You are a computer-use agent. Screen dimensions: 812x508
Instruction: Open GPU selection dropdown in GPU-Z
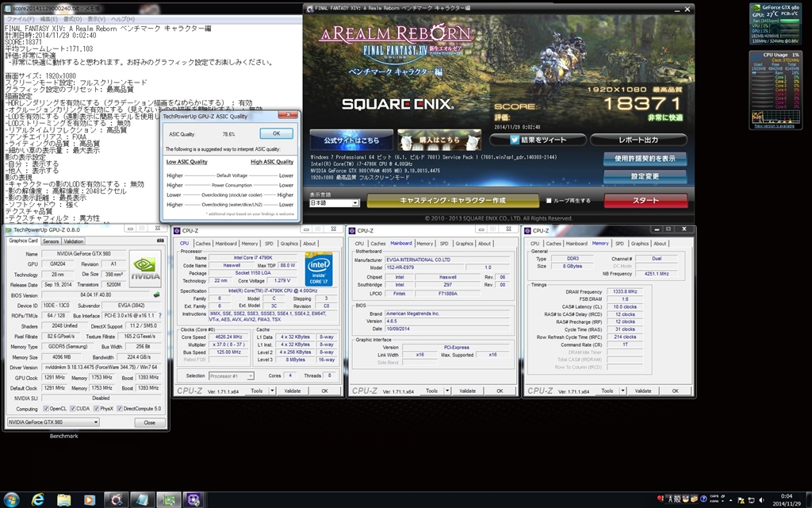point(53,422)
